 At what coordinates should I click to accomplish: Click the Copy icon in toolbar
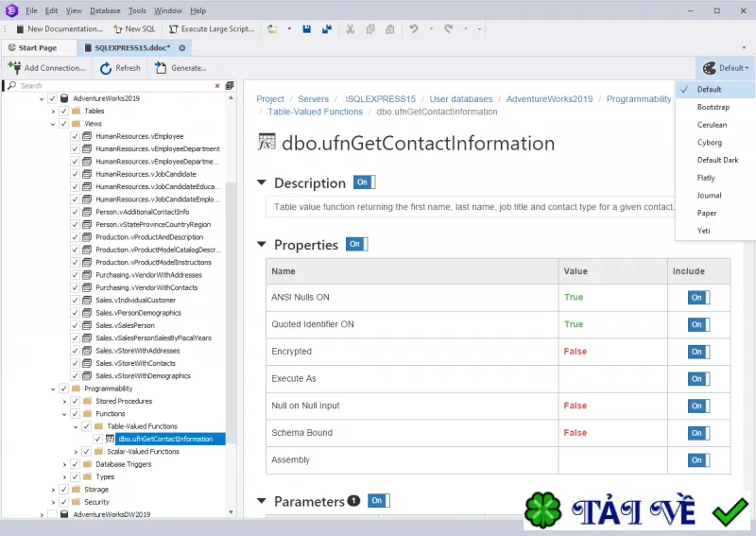[370, 29]
